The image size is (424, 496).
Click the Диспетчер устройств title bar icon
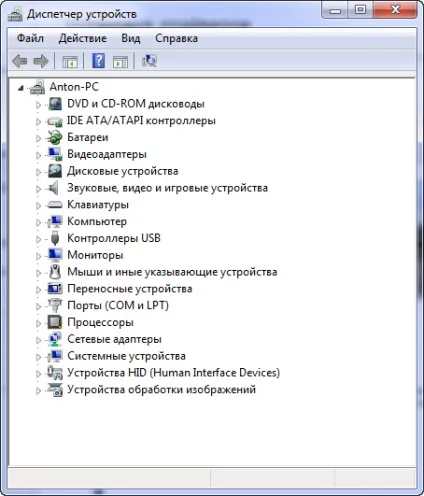[15, 14]
